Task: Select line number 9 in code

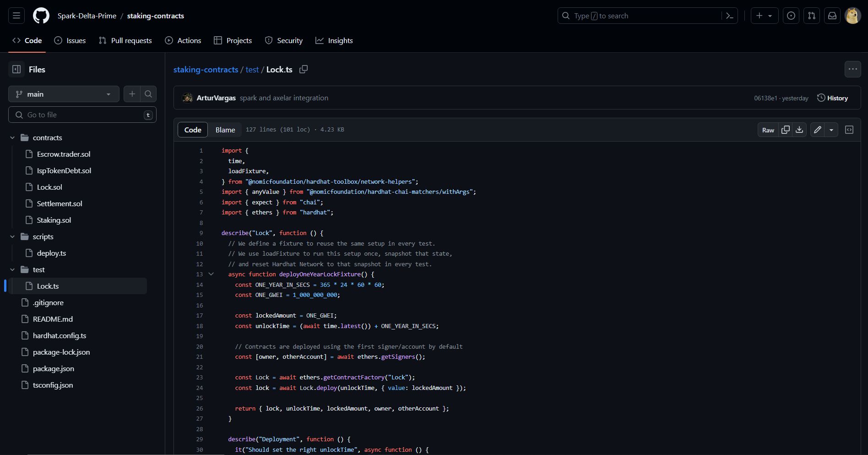Action: (x=201, y=233)
